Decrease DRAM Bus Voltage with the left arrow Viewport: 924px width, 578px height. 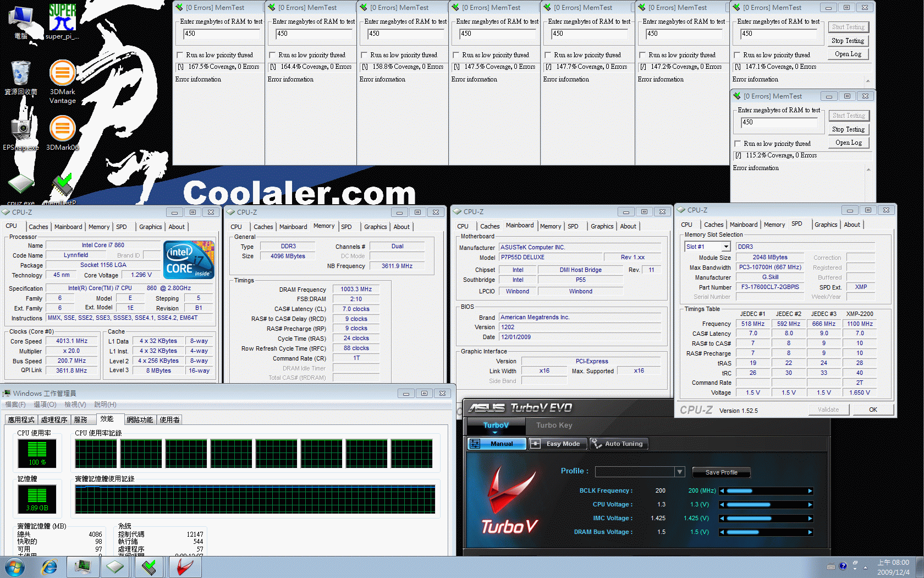722,532
